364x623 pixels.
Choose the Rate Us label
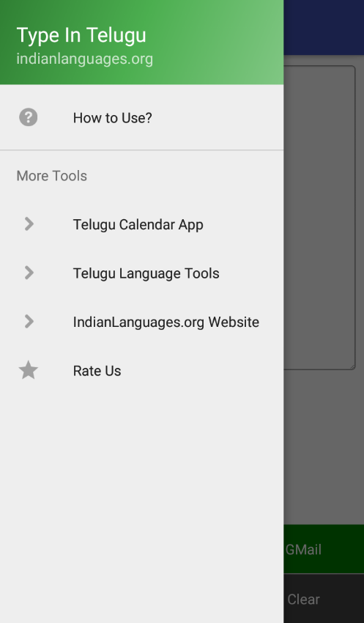point(97,371)
